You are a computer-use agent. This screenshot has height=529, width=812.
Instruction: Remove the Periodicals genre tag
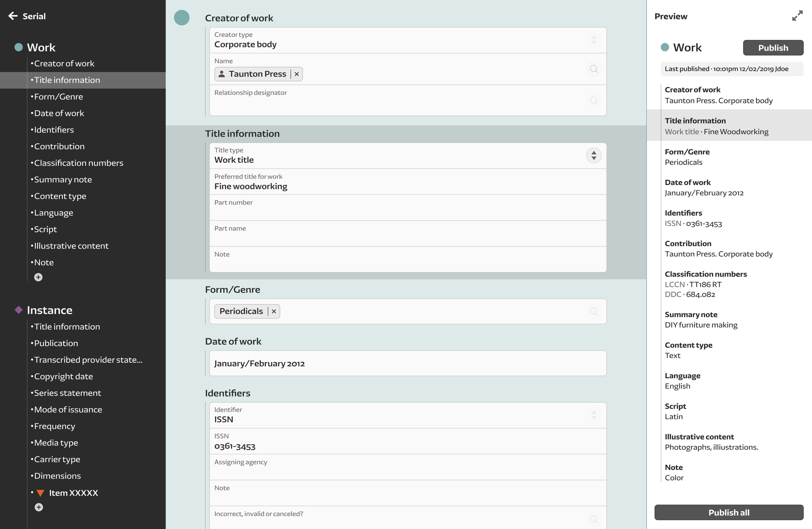[273, 311]
